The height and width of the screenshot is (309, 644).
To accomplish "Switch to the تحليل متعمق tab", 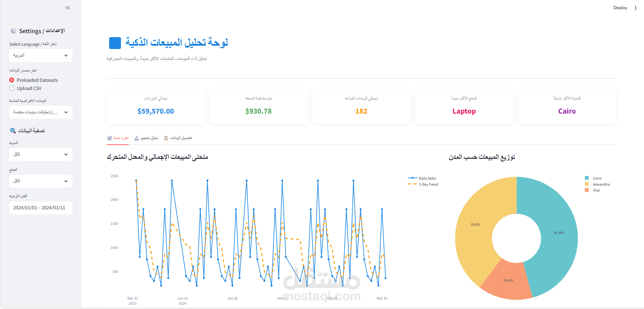I will pos(146,138).
